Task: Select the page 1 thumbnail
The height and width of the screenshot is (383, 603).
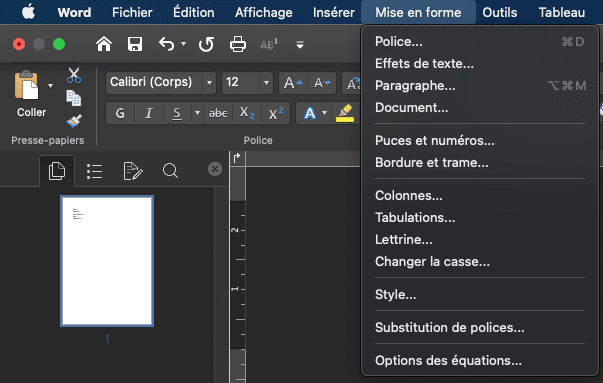Action: point(107,261)
